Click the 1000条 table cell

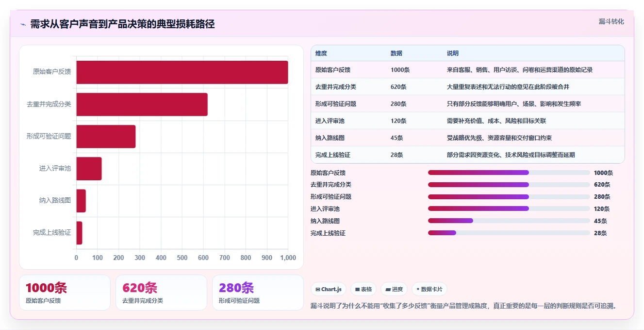point(400,70)
